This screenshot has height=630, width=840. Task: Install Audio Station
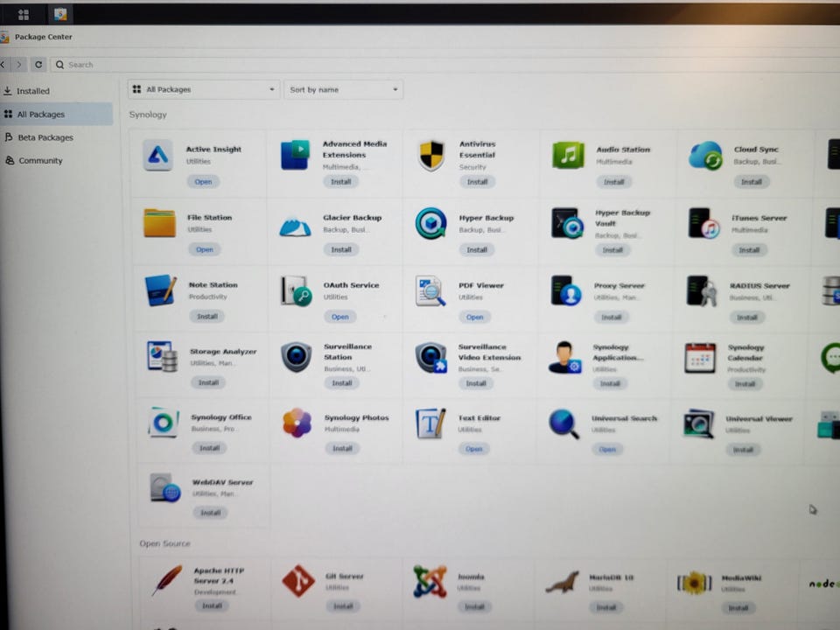(614, 182)
